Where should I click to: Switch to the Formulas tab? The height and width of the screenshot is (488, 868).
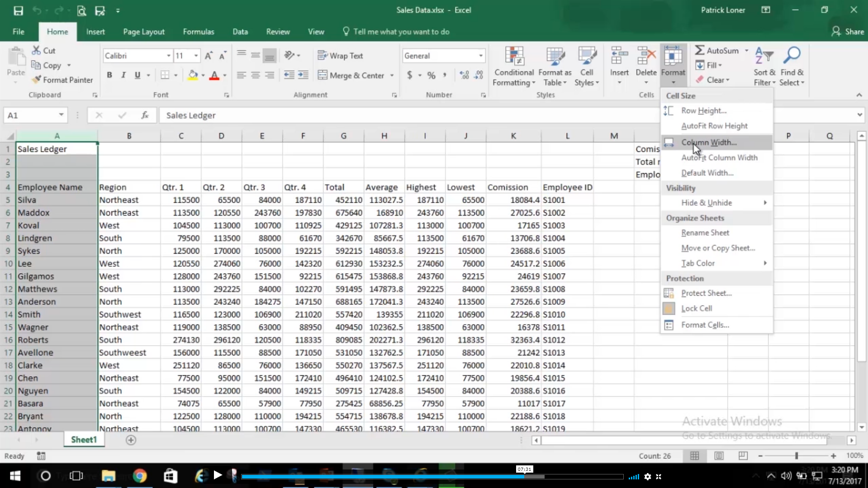tap(199, 32)
